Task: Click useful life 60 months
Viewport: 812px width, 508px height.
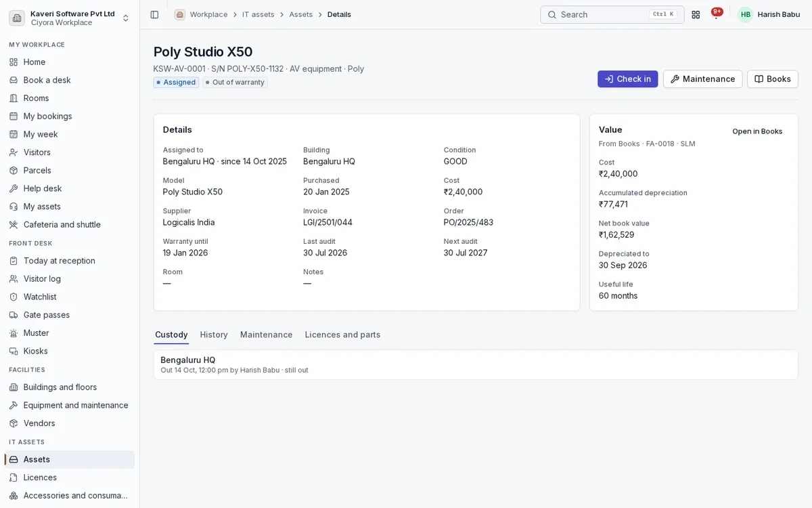Action: point(618,296)
